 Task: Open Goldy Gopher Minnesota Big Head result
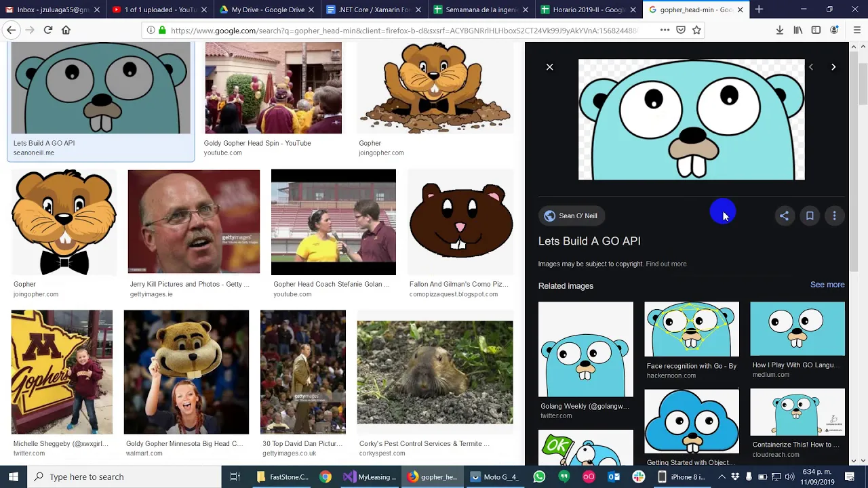coord(186,371)
